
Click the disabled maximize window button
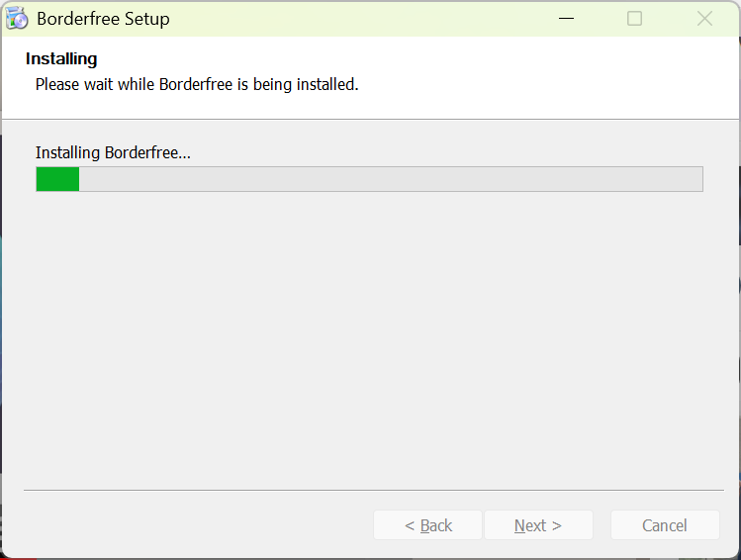635,18
